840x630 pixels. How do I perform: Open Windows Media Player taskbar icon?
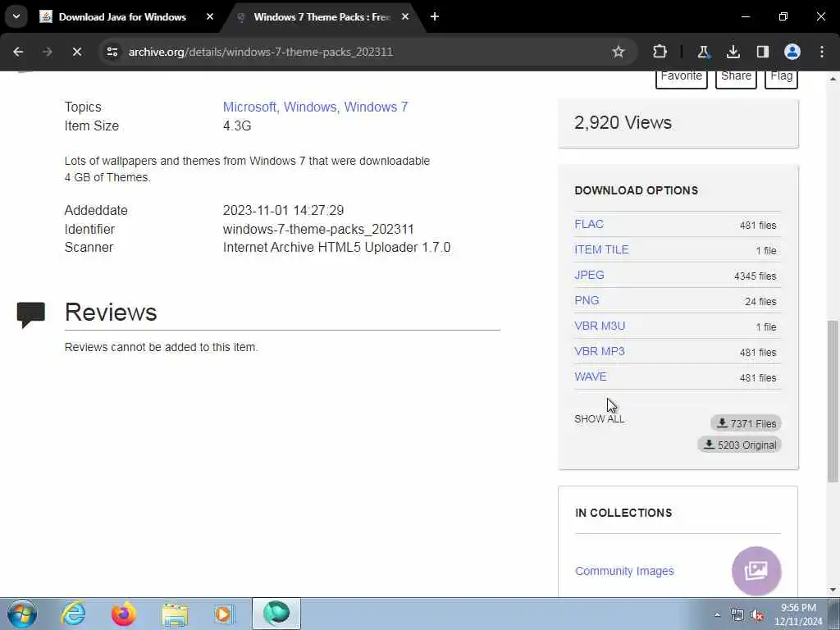pos(224,614)
